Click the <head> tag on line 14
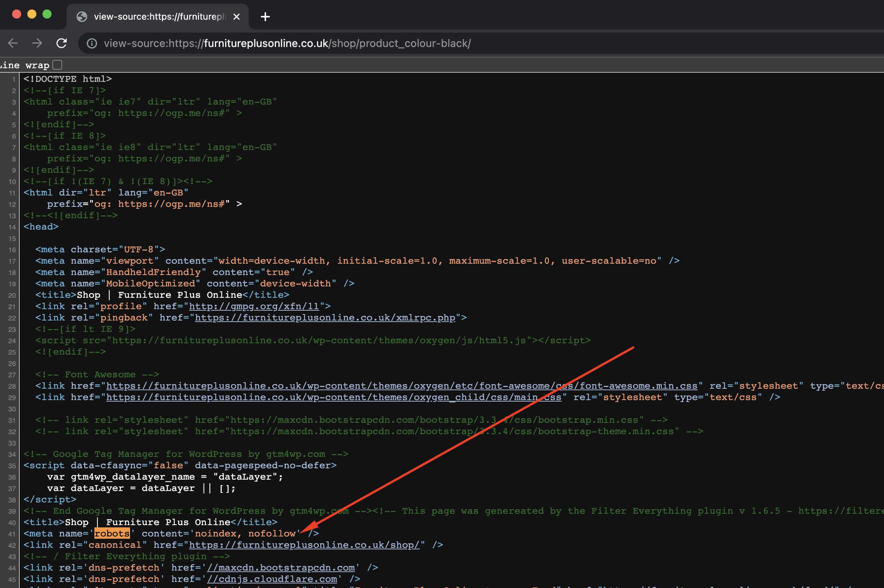 (x=41, y=227)
